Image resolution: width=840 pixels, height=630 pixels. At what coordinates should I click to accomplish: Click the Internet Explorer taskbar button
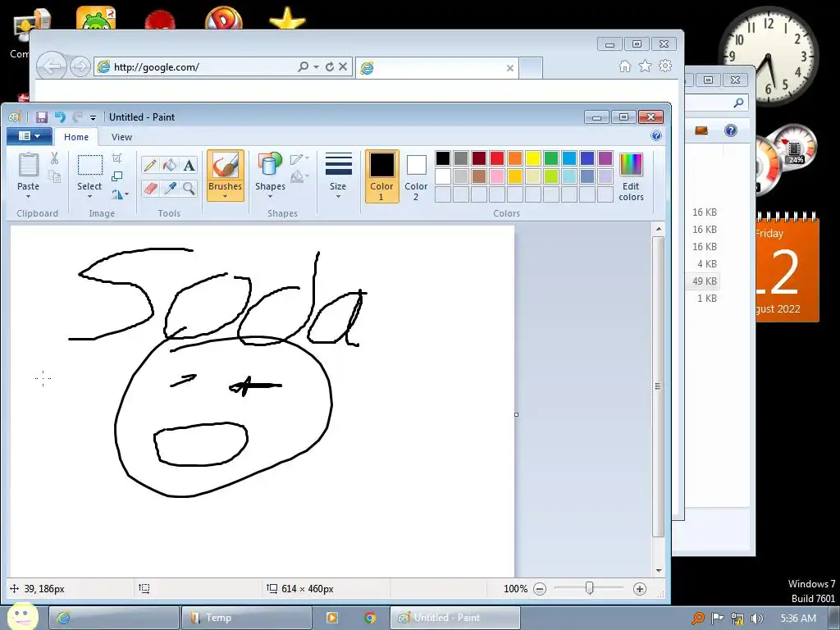coord(114,618)
